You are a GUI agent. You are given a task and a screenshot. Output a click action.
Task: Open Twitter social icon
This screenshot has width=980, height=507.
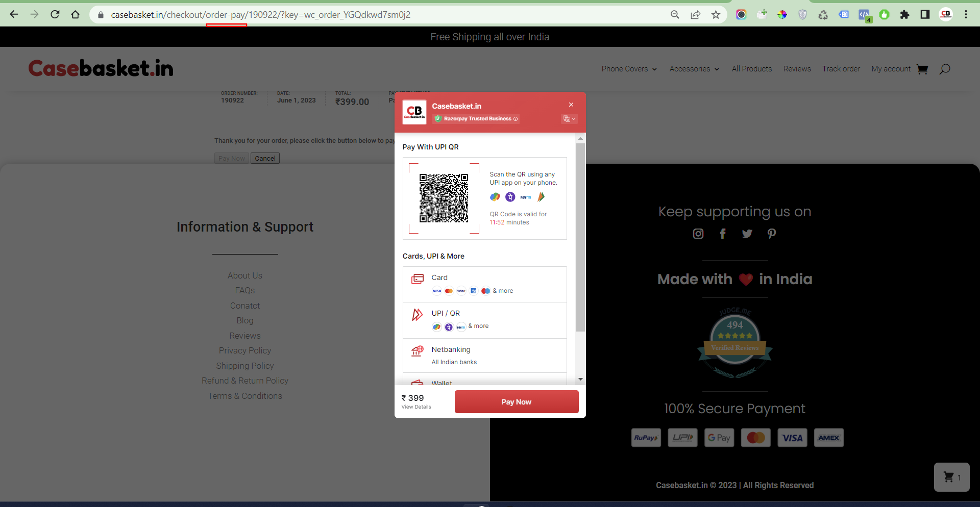pos(747,234)
